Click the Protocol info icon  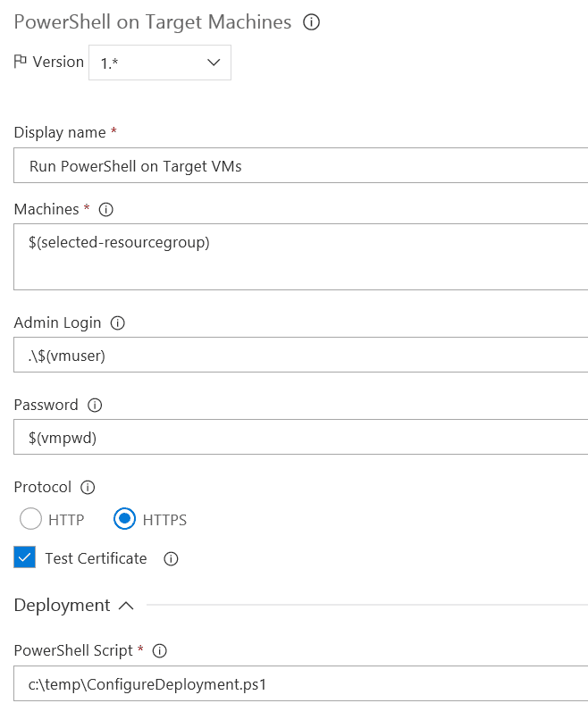[88, 487]
